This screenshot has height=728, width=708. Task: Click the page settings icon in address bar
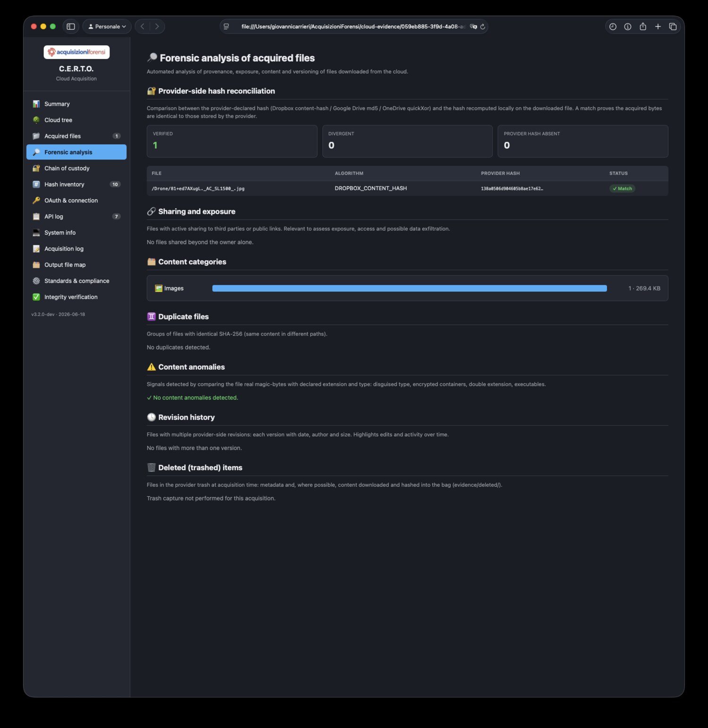click(227, 27)
